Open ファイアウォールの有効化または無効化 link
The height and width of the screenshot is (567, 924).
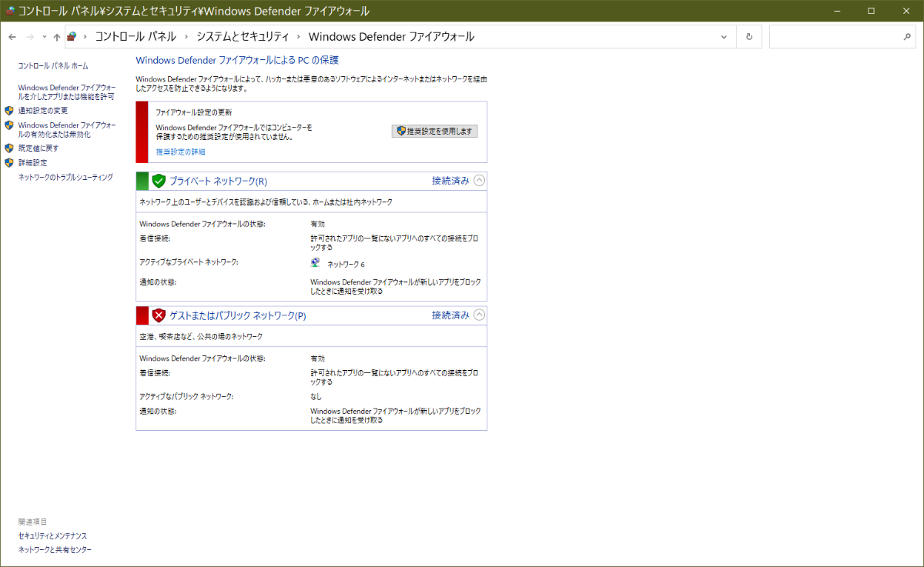[x=67, y=129]
